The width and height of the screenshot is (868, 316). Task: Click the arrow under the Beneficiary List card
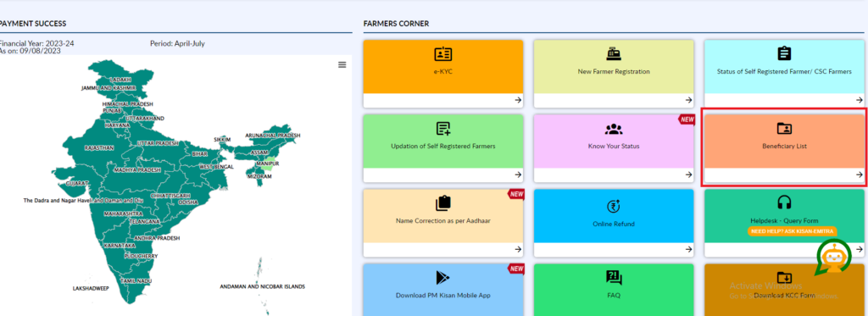[860, 175]
